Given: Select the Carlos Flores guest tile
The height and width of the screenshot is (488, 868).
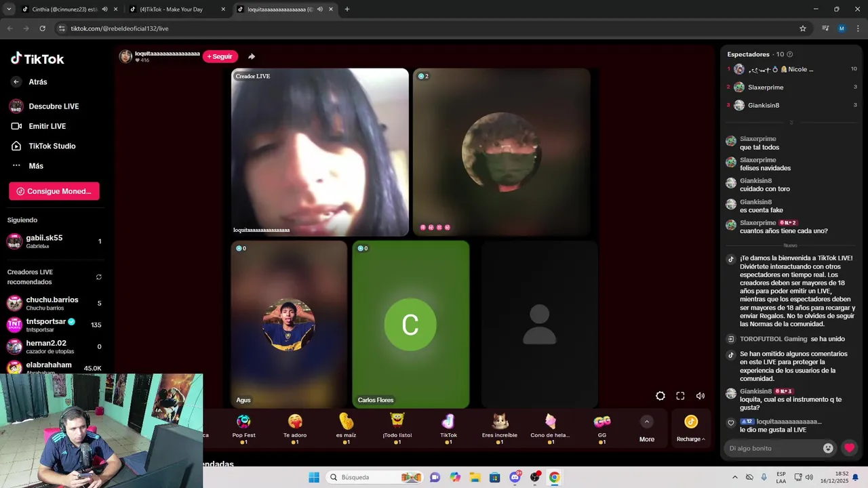Looking at the screenshot, I should [411, 325].
